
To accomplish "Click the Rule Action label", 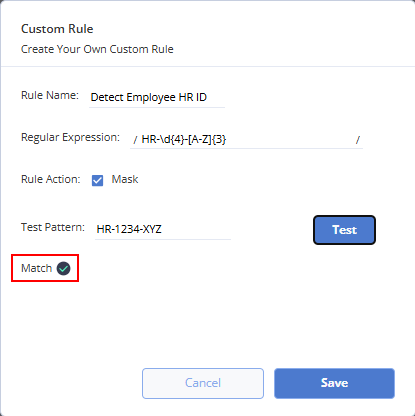I will click(x=51, y=179).
